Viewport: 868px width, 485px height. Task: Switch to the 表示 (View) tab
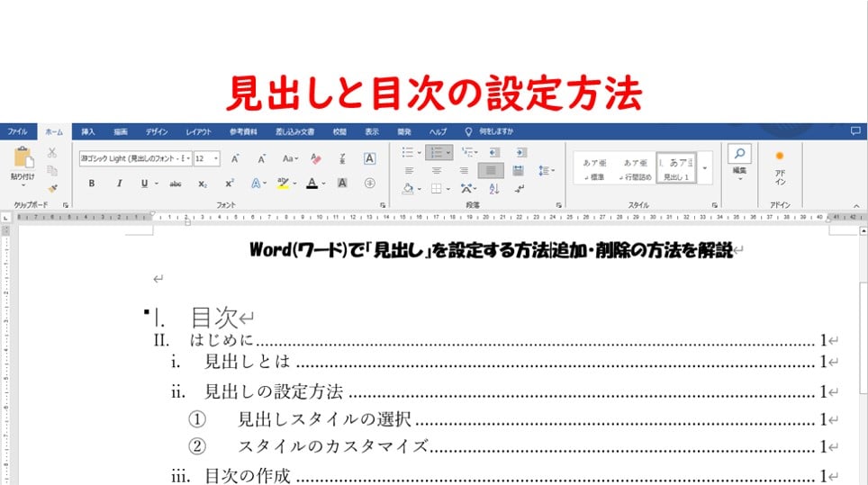tap(372, 131)
